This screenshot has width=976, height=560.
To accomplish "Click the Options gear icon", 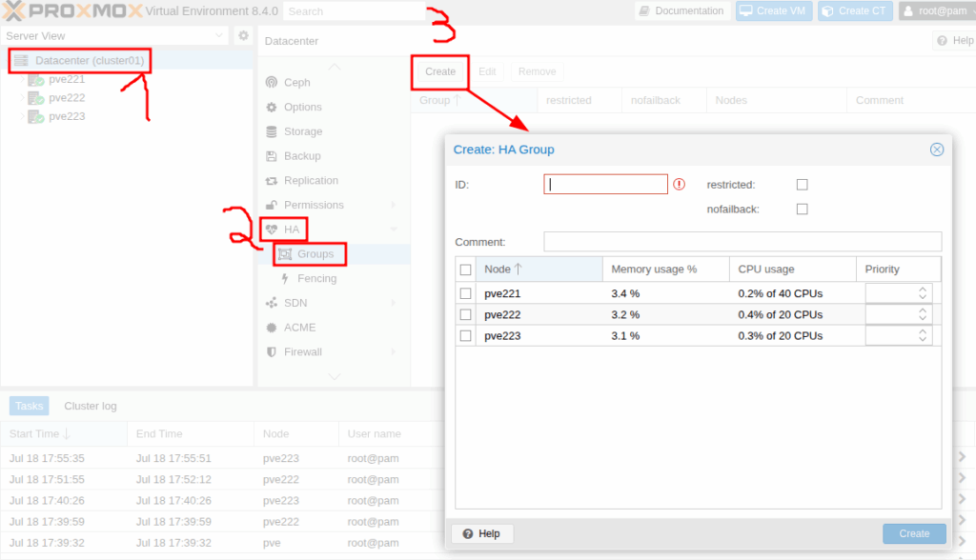I will pos(272,107).
